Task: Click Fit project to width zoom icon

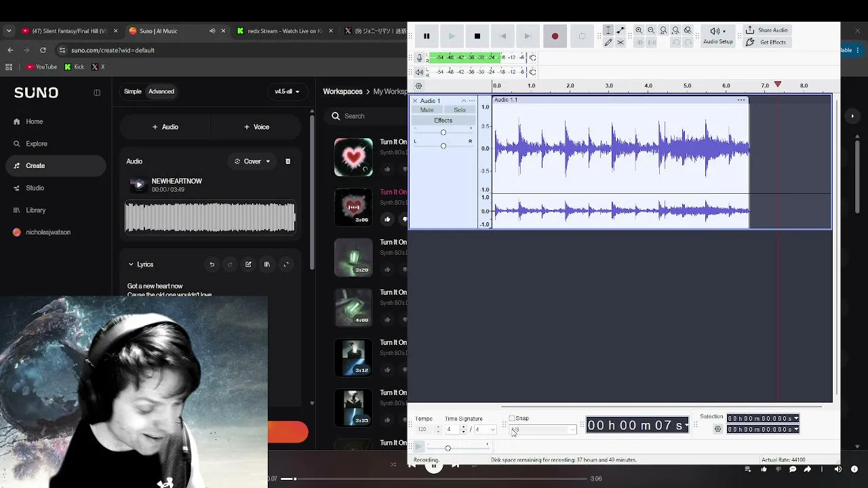Action: coord(675,30)
